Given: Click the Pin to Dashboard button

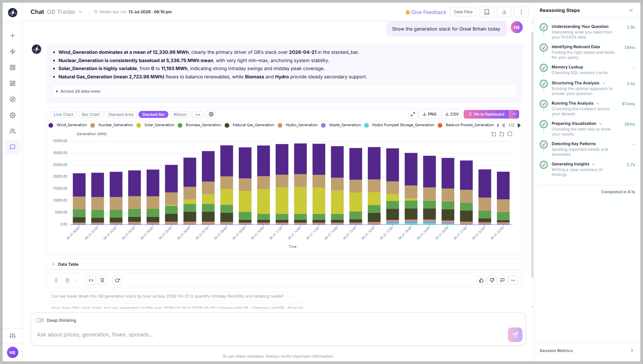Looking at the screenshot, I should pyautogui.click(x=486, y=114).
